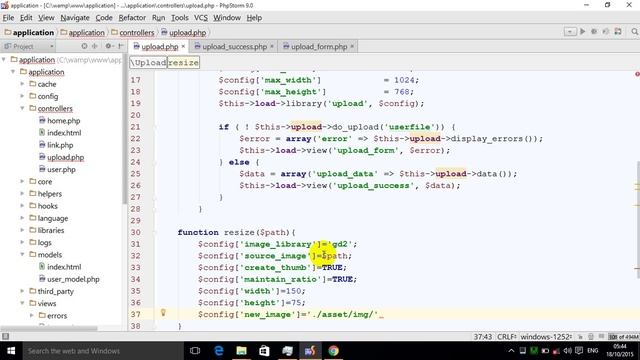Open the VCS menu

(200, 18)
